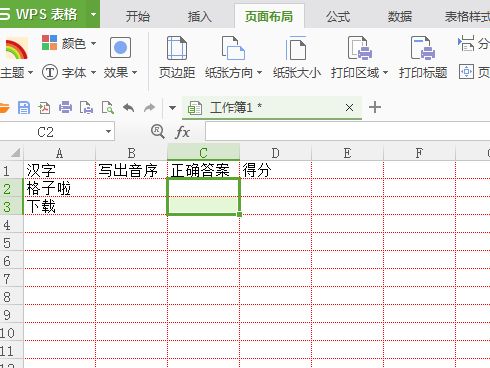Open Paper Size (纸张大小)
Image resolution: width=490 pixels, height=368 pixels.
(x=297, y=57)
